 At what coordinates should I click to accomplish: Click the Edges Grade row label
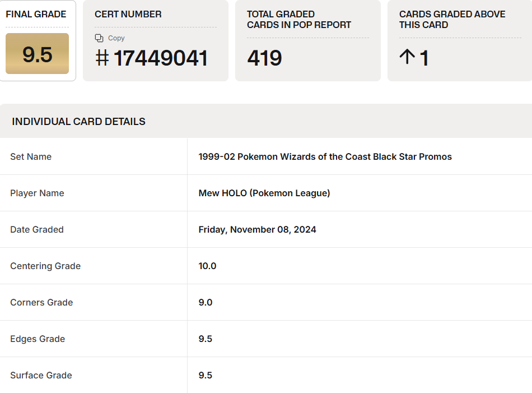pyautogui.click(x=38, y=339)
